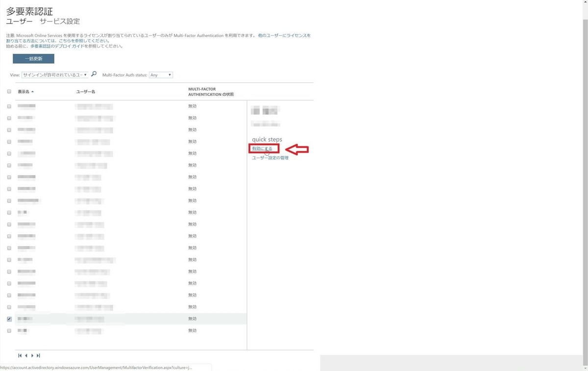Tick the select-all checkbox in the table header
The width and height of the screenshot is (588, 371).
(9, 92)
